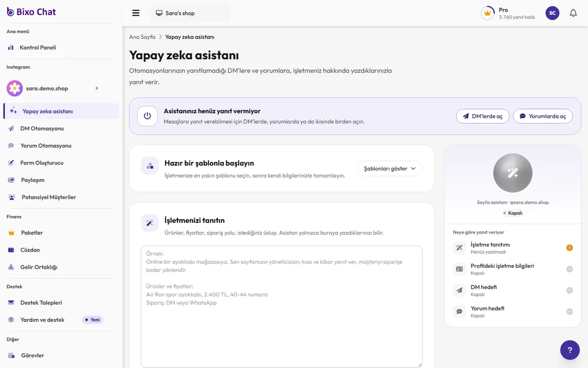Click the Ana Sayfa breadcrumb link

point(142,37)
